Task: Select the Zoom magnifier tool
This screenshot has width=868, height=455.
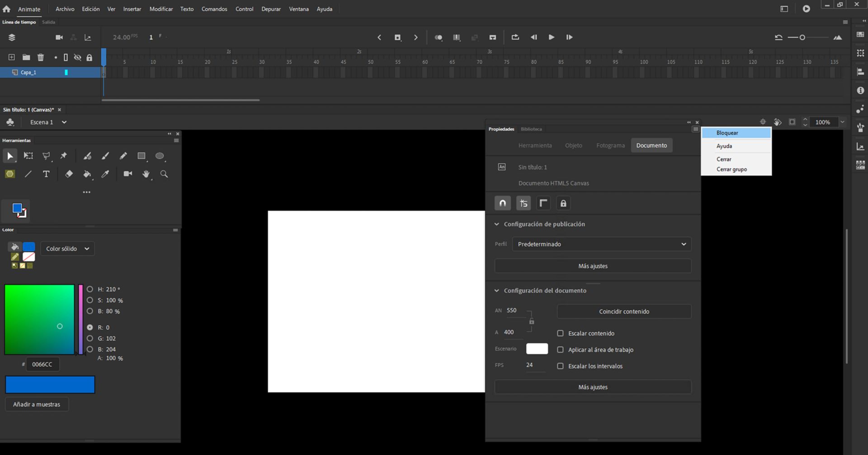Action: (x=164, y=174)
